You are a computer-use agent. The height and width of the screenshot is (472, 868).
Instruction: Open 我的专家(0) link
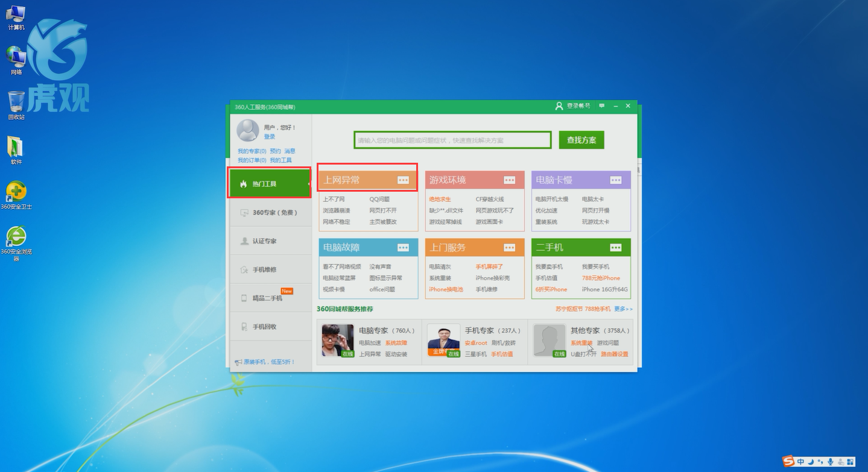(x=252, y=151)
